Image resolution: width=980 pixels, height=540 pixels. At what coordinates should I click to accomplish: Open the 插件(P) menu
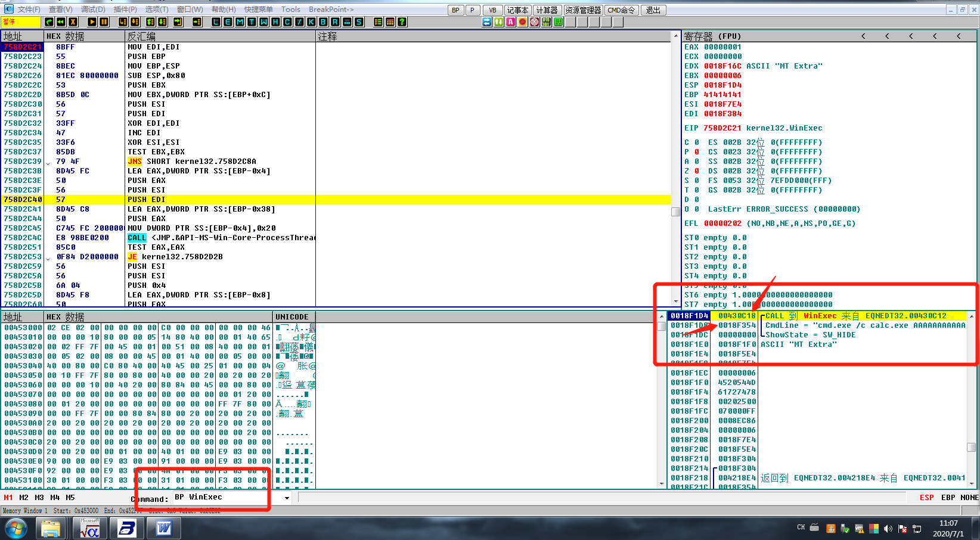pos(125,10)
